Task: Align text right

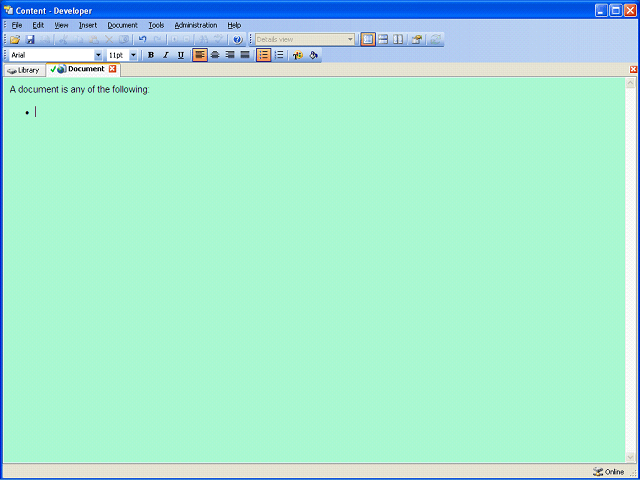Action: [230, 55]
